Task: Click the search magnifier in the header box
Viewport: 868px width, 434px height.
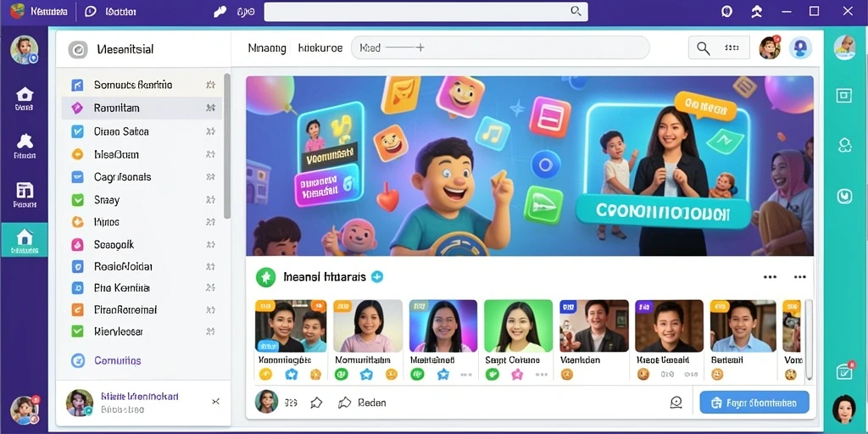Action: coord(703,48)
